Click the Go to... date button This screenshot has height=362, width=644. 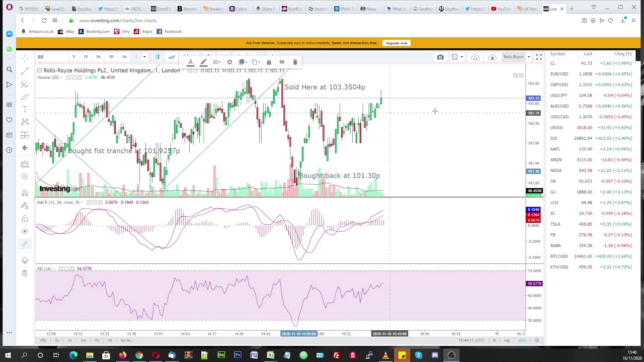point(127,340)
